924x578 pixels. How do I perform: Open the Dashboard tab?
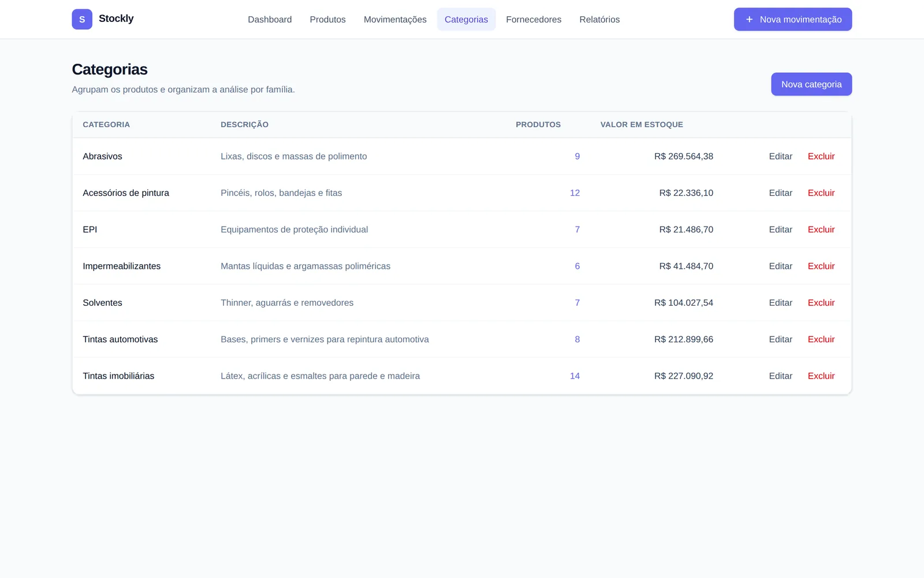click(x=270, y=19)
